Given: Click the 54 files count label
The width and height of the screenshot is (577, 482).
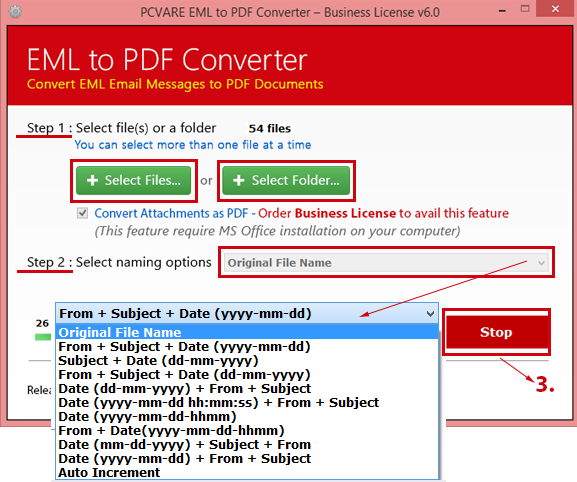Looking at the screenshot, I should 270,128.
